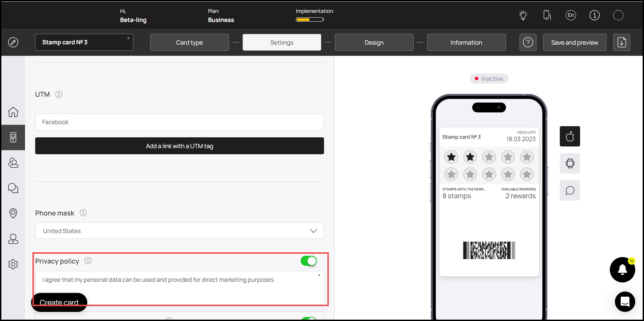Click the 2 rewards text on the preview
Image resolution: width=644 pixels, height=321 pixels.
pyautogui.click(x=521, y=196)
